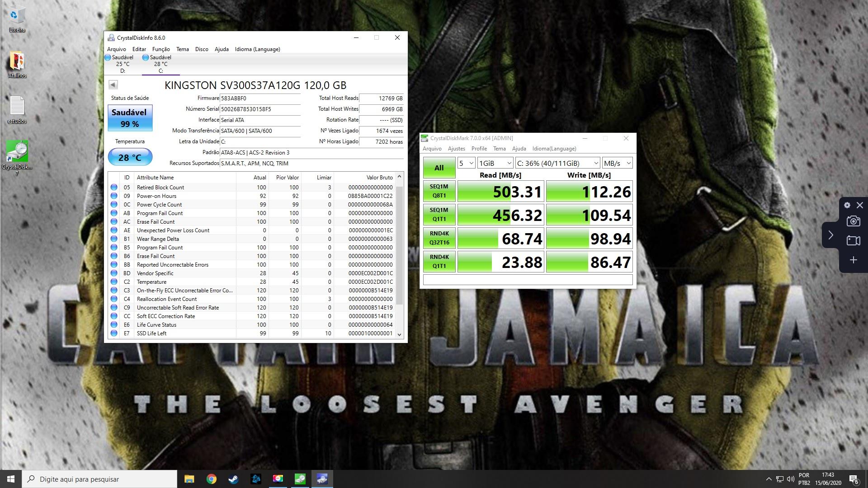This screenshot has height=488, width=868.
Task: Run the RND4K Q1T1 benchmark
Action: (x=439, y=262)
